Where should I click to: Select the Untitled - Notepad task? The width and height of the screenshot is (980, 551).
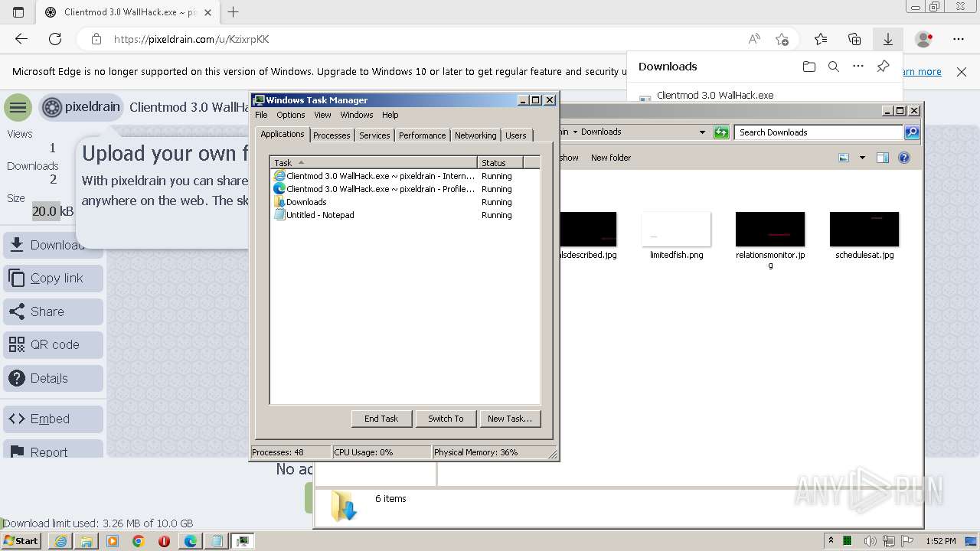click(x=404, y=215)
